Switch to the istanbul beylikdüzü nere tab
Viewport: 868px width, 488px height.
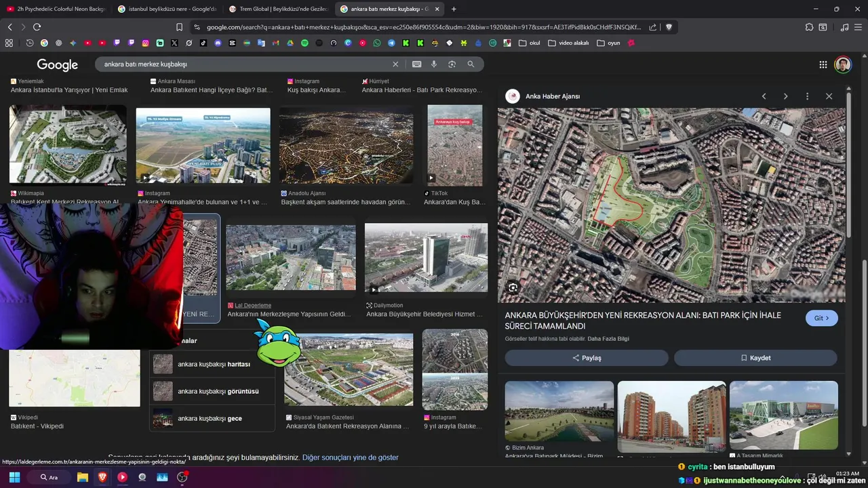coord(166,9)
